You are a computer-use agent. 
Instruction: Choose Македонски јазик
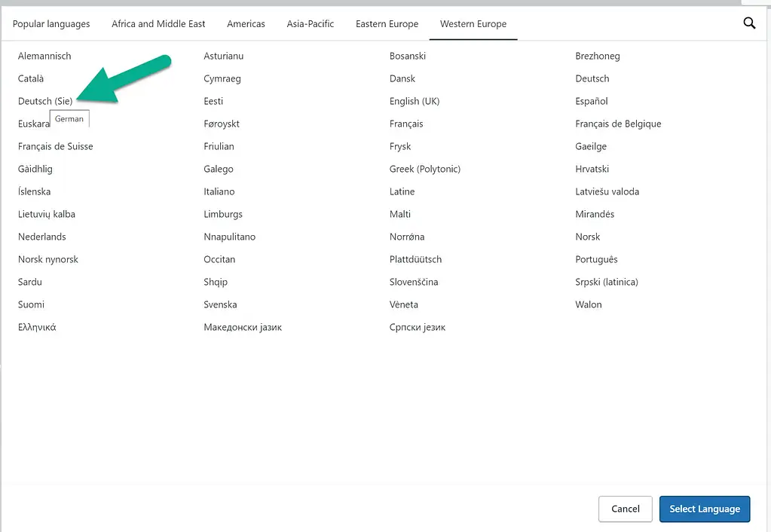tap(243, 327)
